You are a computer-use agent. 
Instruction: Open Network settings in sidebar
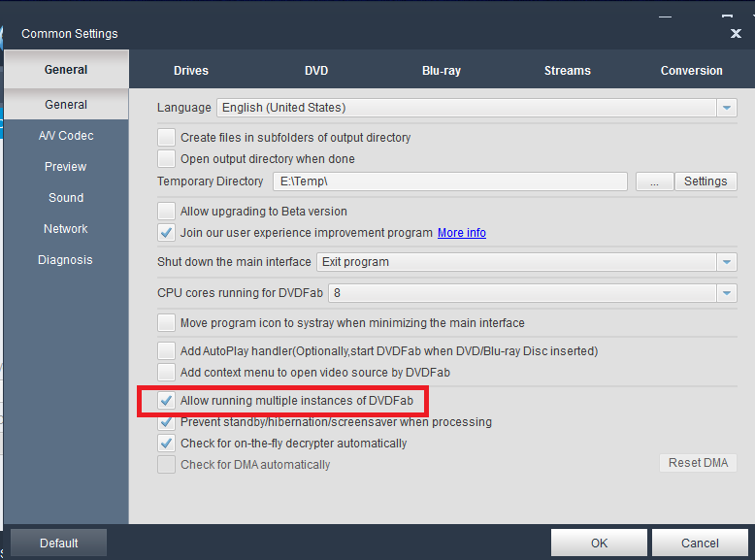point(65,229)
